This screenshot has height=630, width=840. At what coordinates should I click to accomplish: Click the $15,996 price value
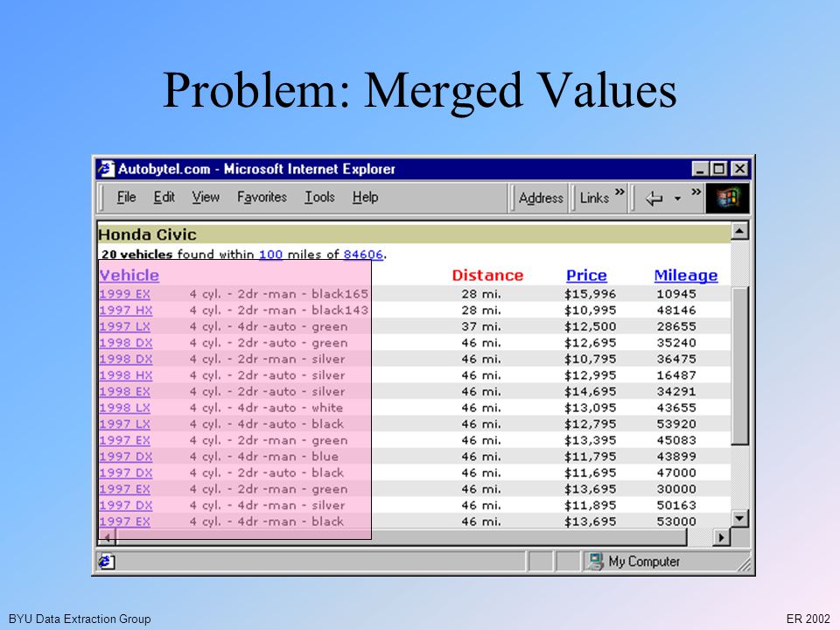point(590,294)
